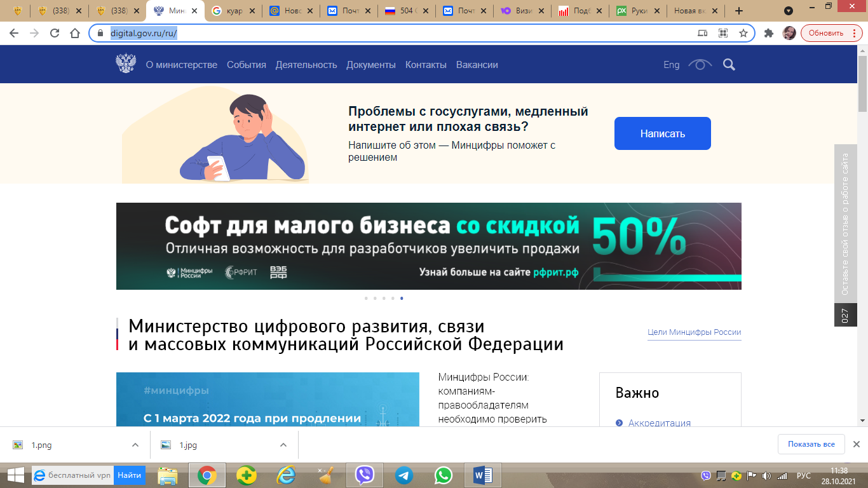The height and width of the screenshot is (488, 868).
Task: Open Internet Explorer from the taskbar
Action: tap(286, 475)
